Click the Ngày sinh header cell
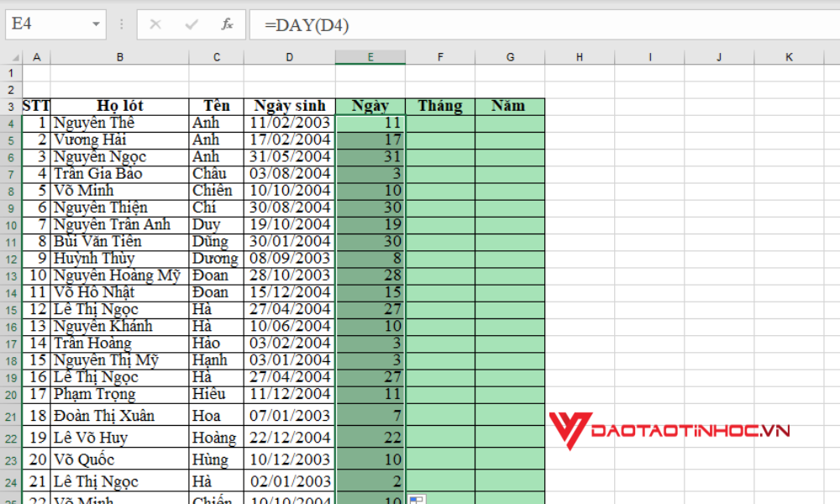 (289, 106)
